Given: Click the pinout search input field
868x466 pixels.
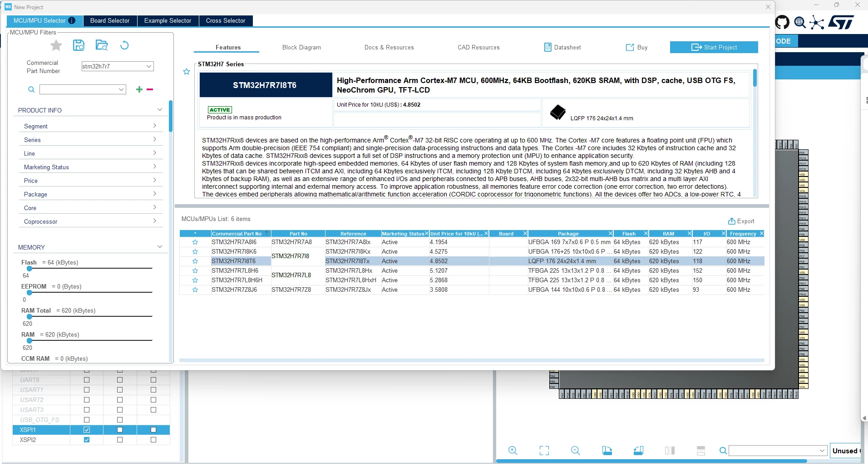Looking at the screenshot, I should coord(778,451).
